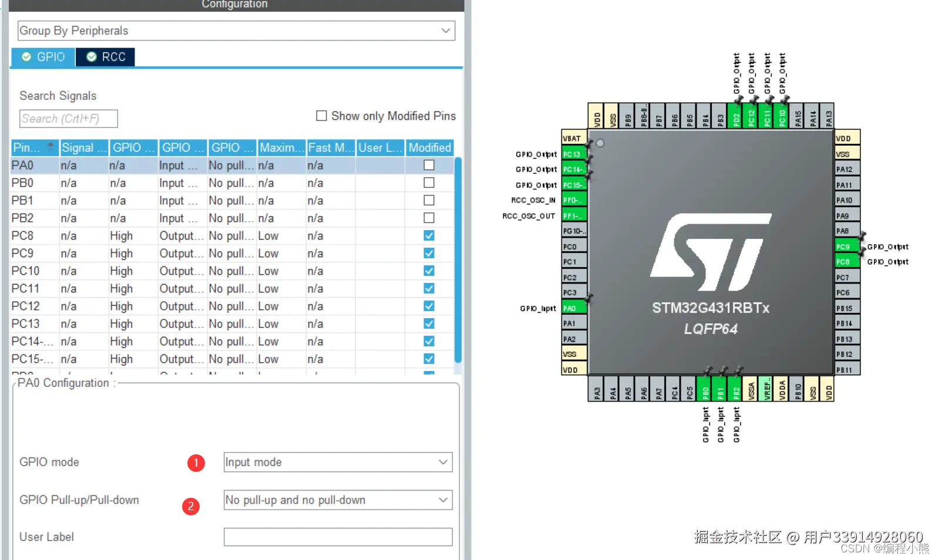
Task: Toggle Modified checkbox in PA0 row
Action: (x=429, y=166)
